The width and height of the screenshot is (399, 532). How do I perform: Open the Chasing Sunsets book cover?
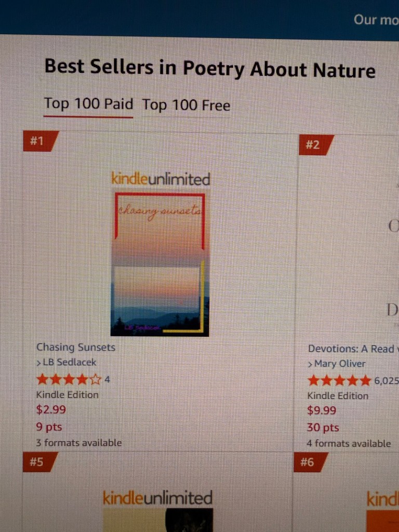pyautogui.click(x=159, y=264)
